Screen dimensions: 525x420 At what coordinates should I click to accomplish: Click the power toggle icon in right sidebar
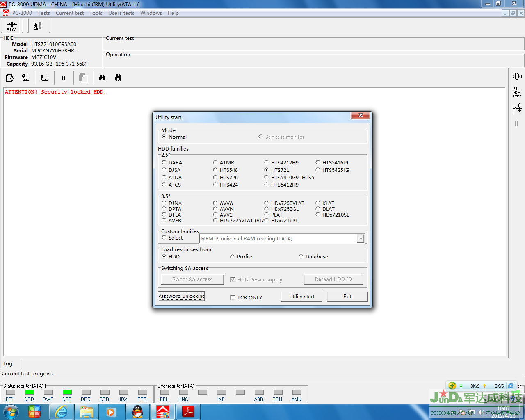pyautogui.click(x=517, y=76)
